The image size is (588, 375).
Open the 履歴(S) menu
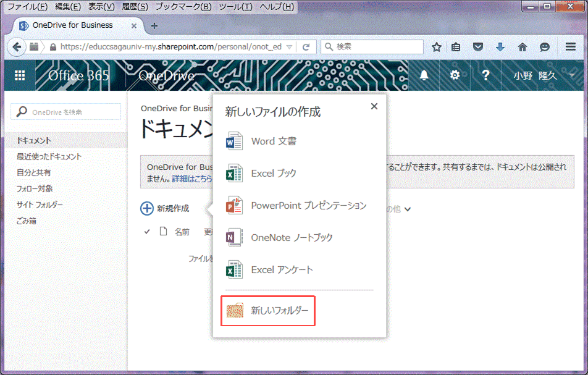[x=135, y=7]
